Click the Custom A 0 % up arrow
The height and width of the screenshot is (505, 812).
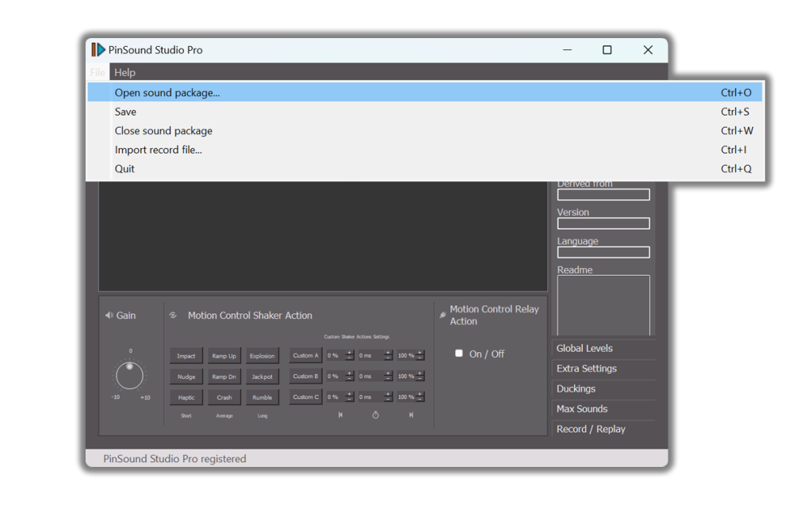click(350, 354)
